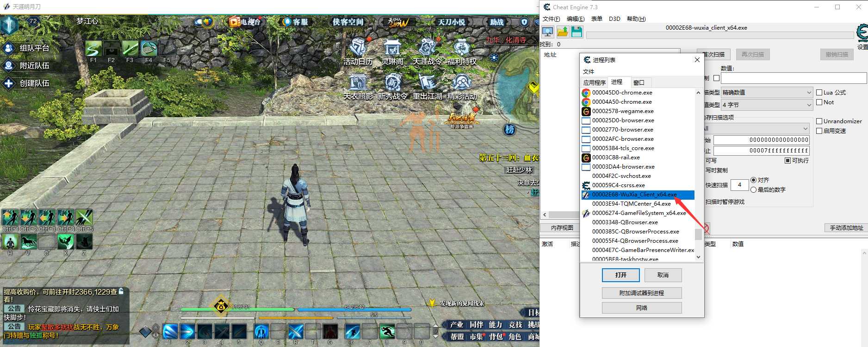The image size is (868, 347).
Task: Toggle the 可执行 executable checkbox
Action: coord(787,161)
